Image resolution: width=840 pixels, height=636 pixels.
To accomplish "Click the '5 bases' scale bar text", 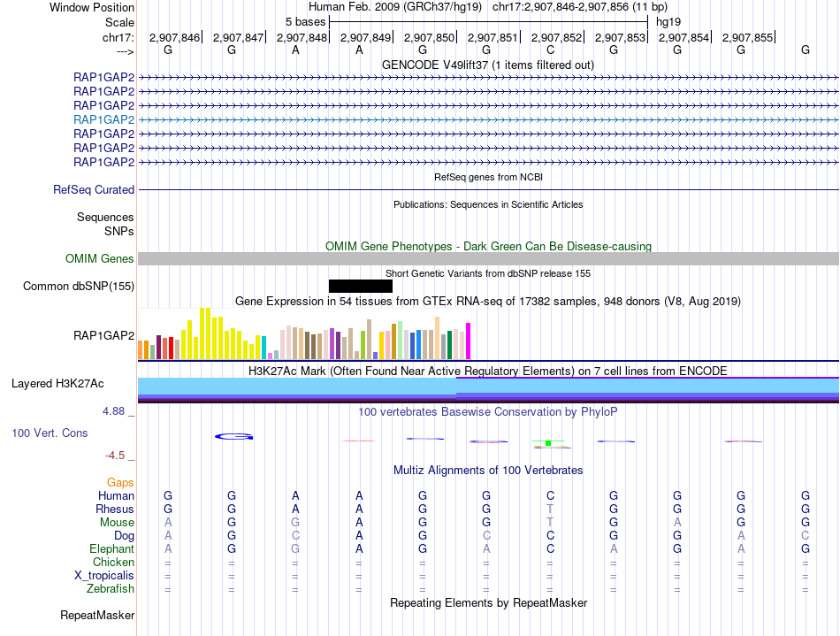I will (x=305, y=22).
